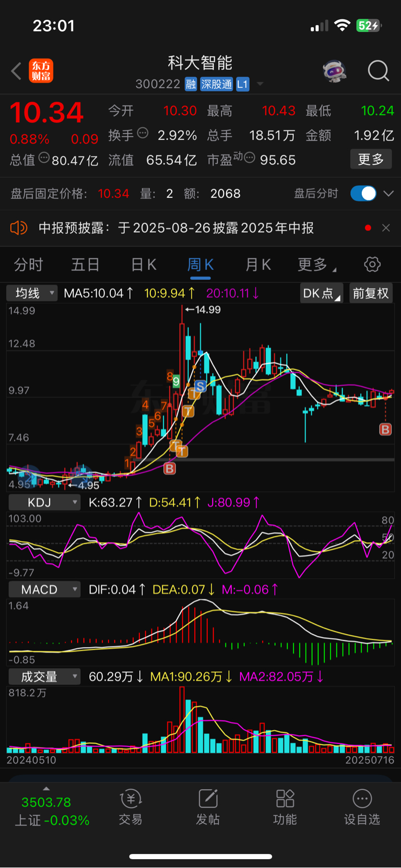Open the 功能 functions icon
Viewport: 401px width, 868px height.
click(x=285, y=807)
